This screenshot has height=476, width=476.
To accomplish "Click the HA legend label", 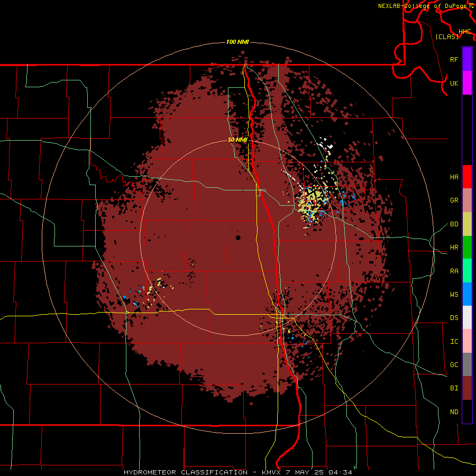I will (454, 177).
